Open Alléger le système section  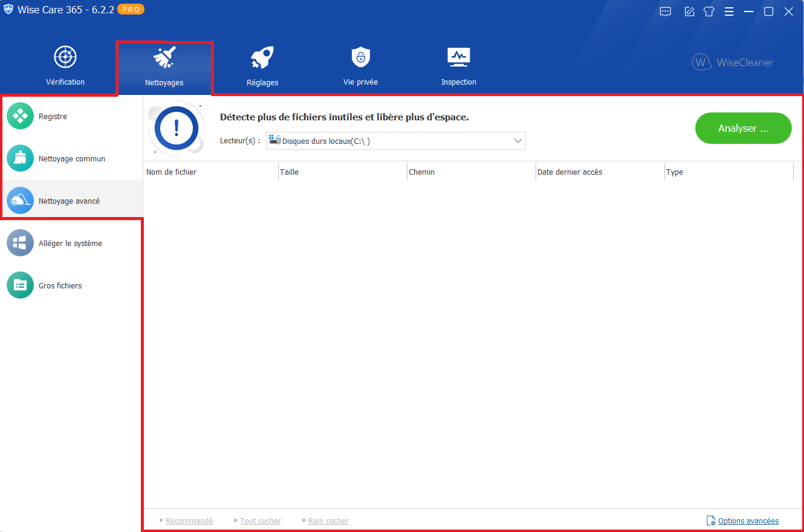(71, 244)
